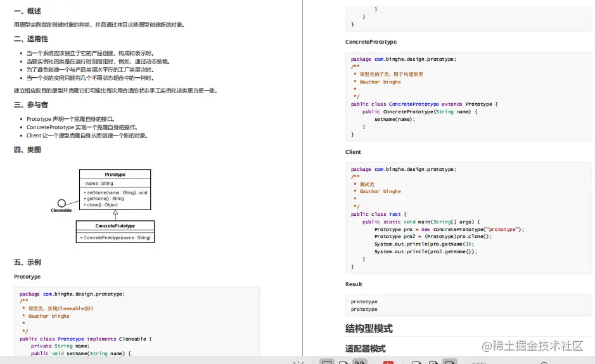Click the "Cloneable" label under the circle
Viewport: 595px width, 364px height.
pos(61,210)
